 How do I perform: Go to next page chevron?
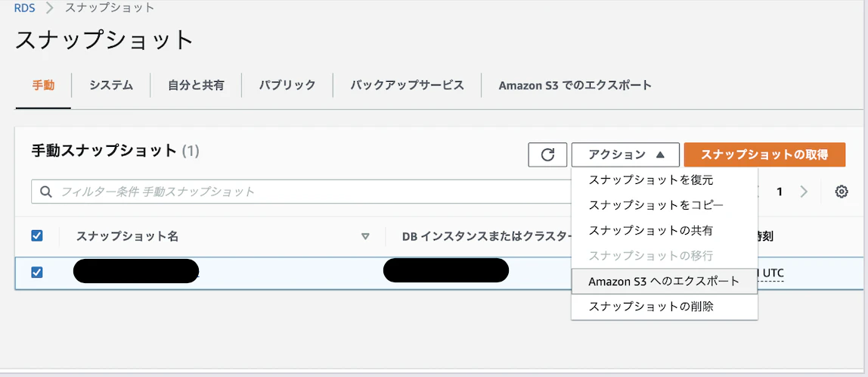(x=804, y=192)
